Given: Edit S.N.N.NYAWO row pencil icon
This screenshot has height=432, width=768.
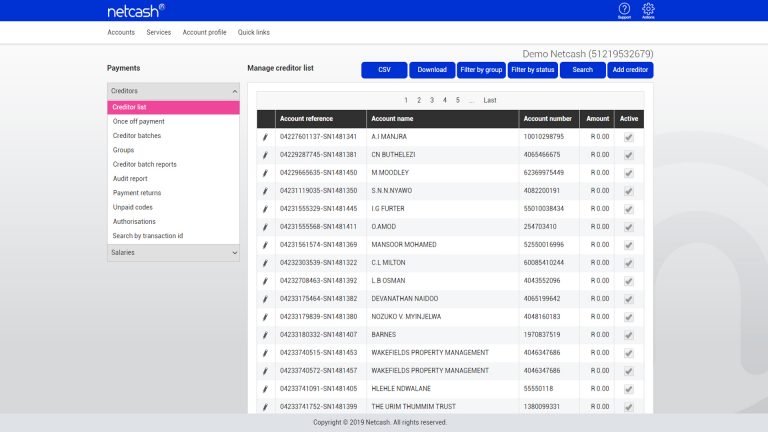Looking at the screenshot, I should [265, 191].
